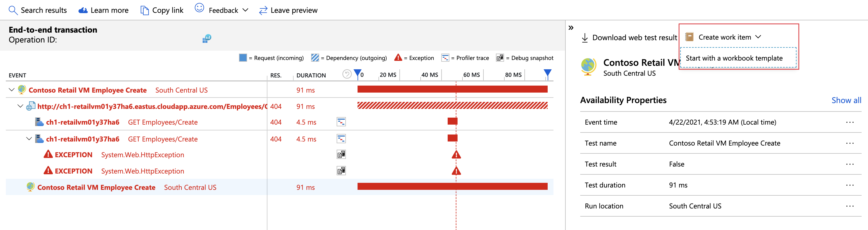Open more options for Event time

tap(850, 122)
